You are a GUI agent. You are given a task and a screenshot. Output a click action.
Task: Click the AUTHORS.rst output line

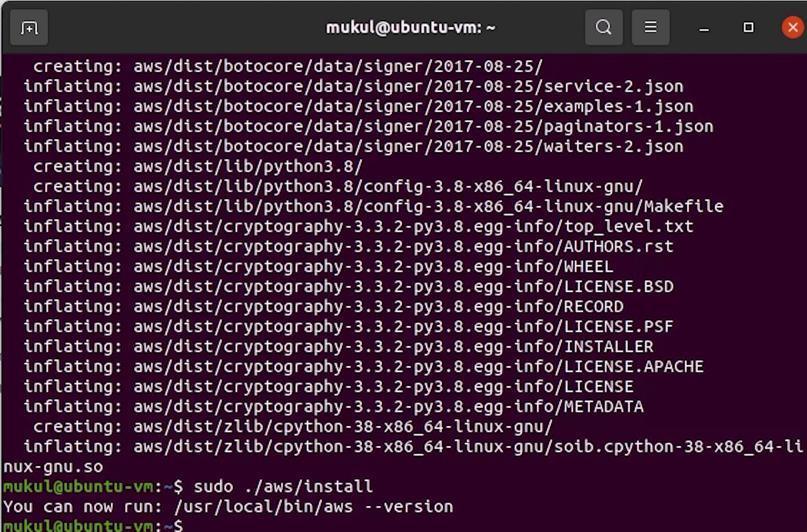click(x=403, y=246)
